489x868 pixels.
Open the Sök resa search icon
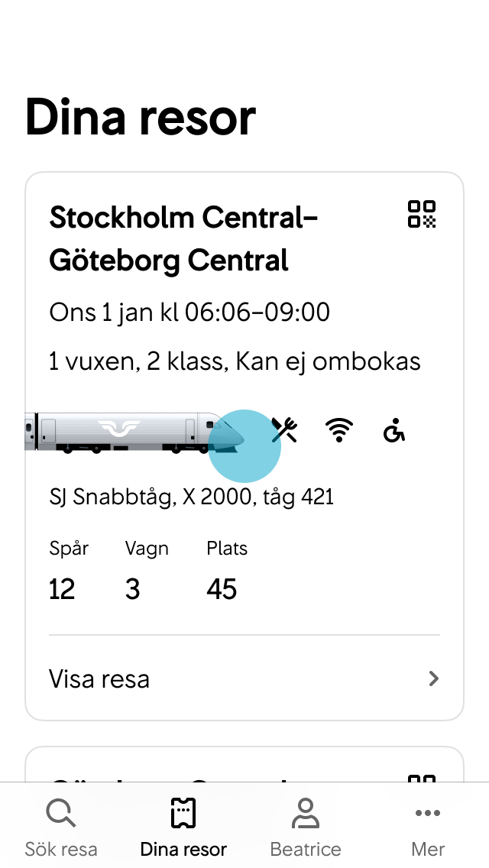click(x=60, y=811)
